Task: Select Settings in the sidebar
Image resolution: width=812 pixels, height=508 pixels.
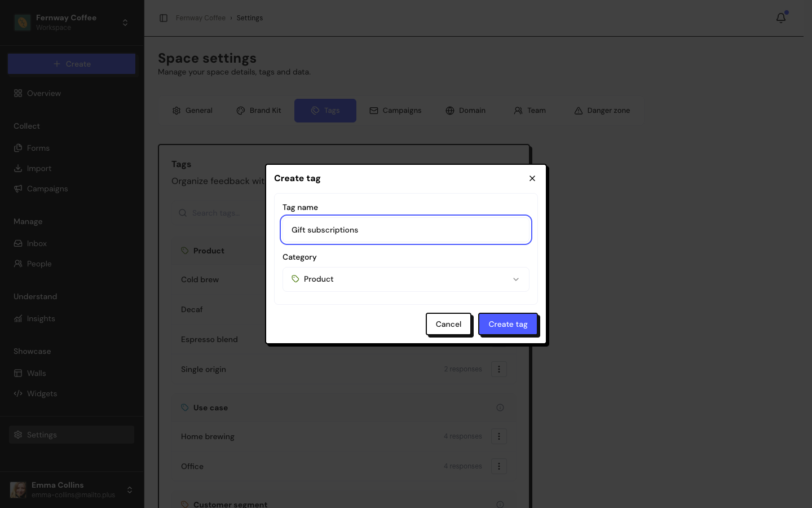Action: click(x=72, y=435)
